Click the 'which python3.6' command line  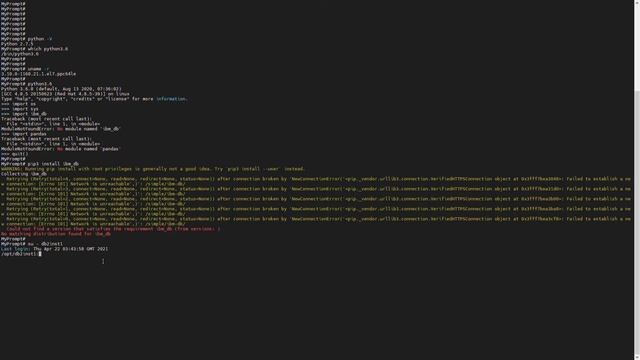click(34, 49)
